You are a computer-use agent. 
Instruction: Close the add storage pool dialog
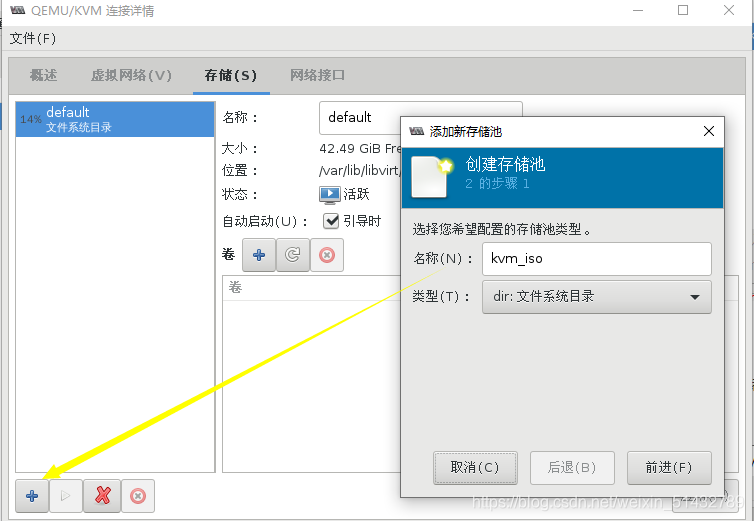[708, 131]
